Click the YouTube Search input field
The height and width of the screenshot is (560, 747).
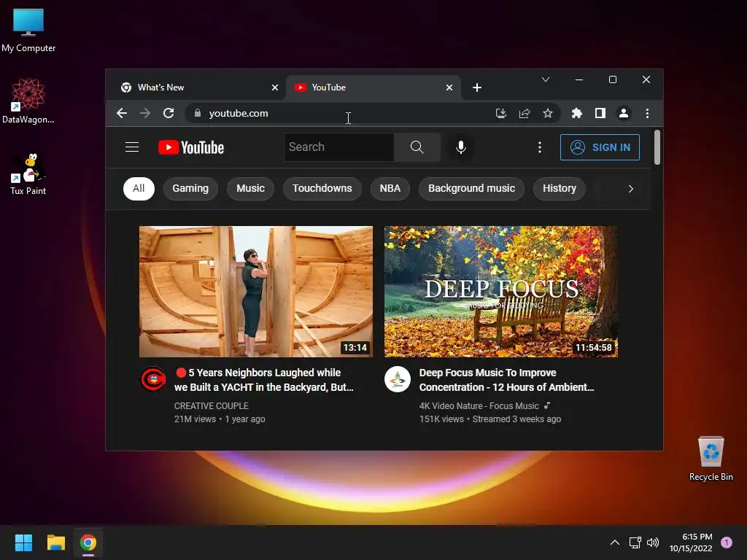339,147
